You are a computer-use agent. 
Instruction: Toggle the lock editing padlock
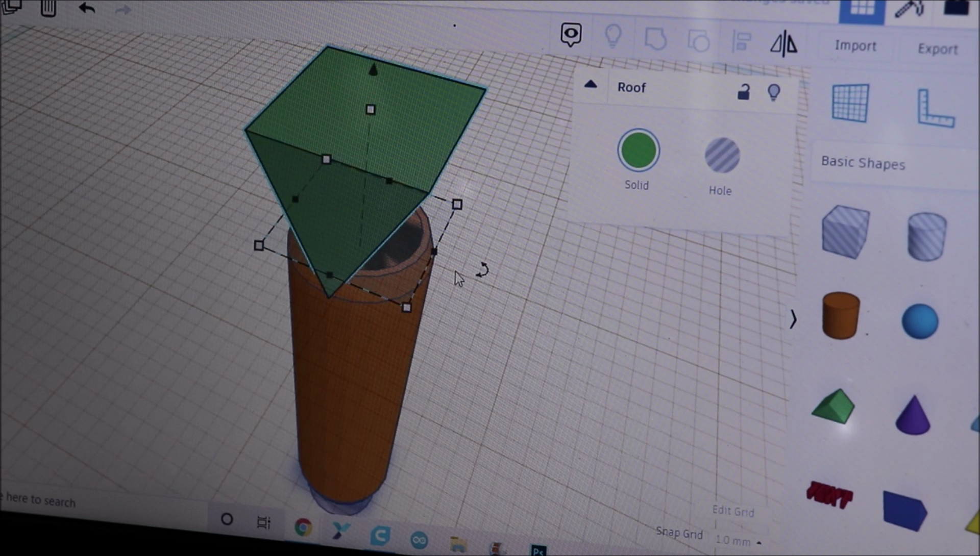click(744, 92)
